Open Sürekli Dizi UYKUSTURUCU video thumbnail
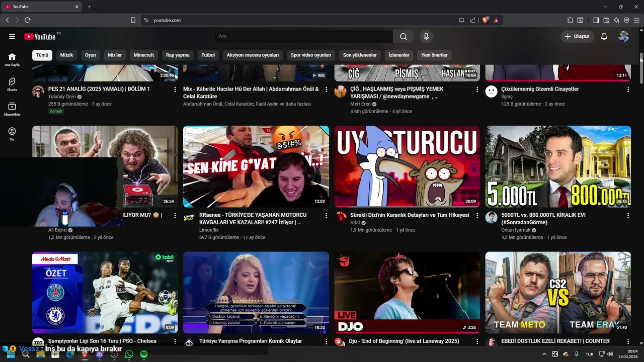Image resolution: width=644 pixels, height=362 pixels. coord(407,166)
